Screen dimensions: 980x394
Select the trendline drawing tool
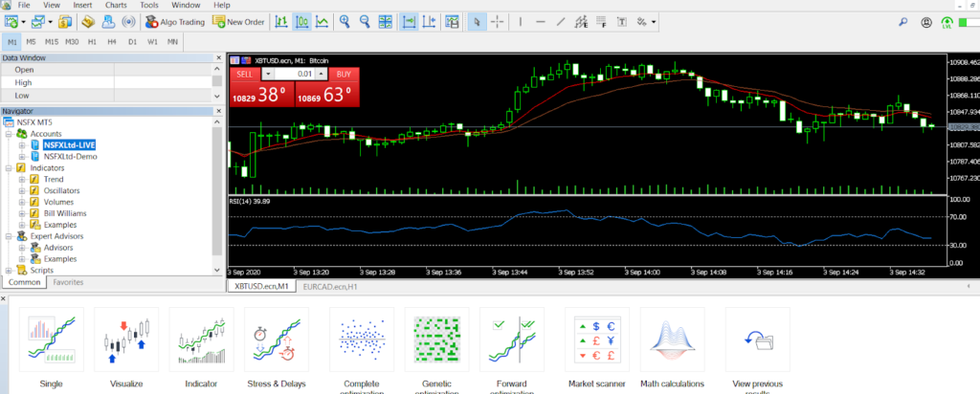[561, 22]
